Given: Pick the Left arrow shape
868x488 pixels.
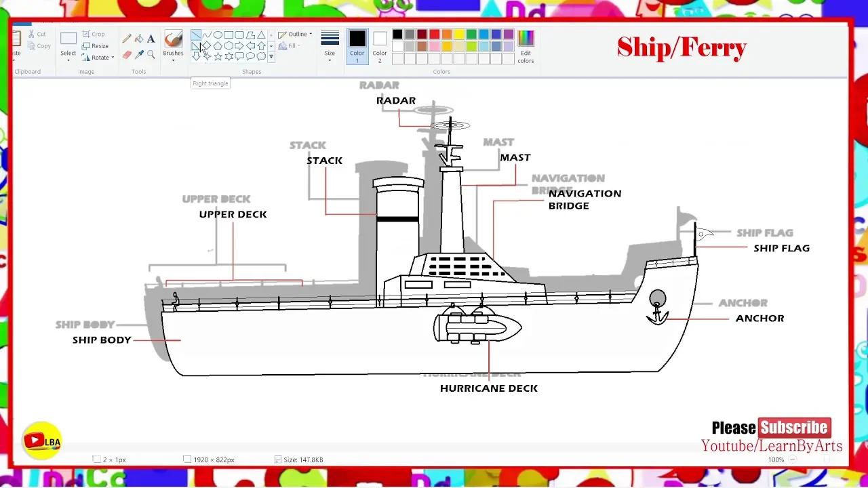Looking at the screenshot, I should (250, 46).
